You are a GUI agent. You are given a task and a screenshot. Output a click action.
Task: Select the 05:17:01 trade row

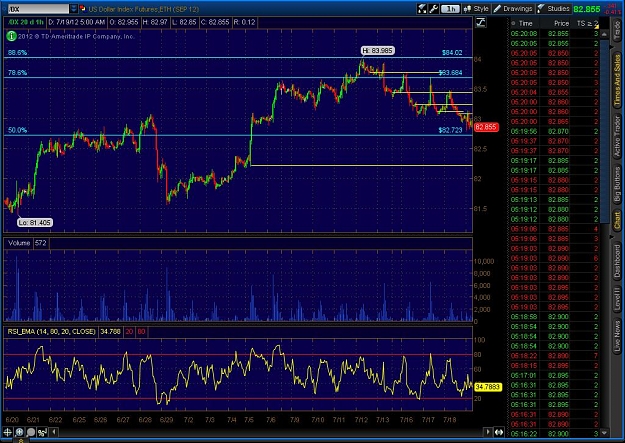554,375
